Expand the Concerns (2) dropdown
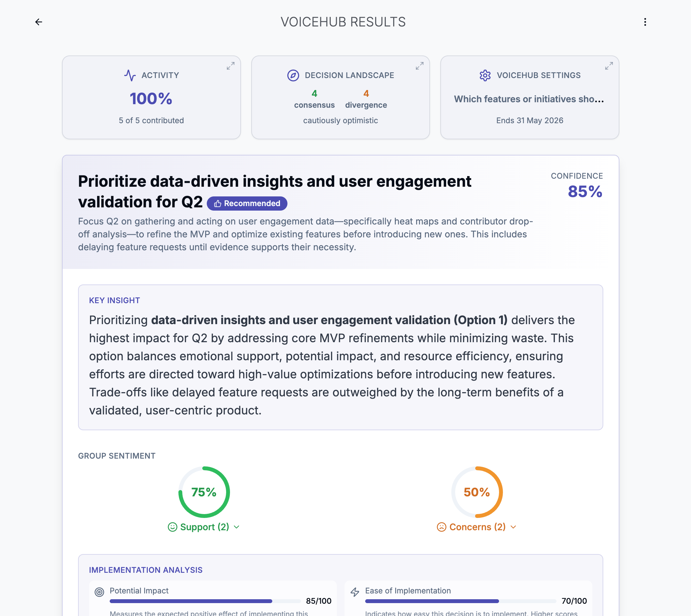Image resolution: width=691 pixels, height=616 pixels. [x=477, y=527]
